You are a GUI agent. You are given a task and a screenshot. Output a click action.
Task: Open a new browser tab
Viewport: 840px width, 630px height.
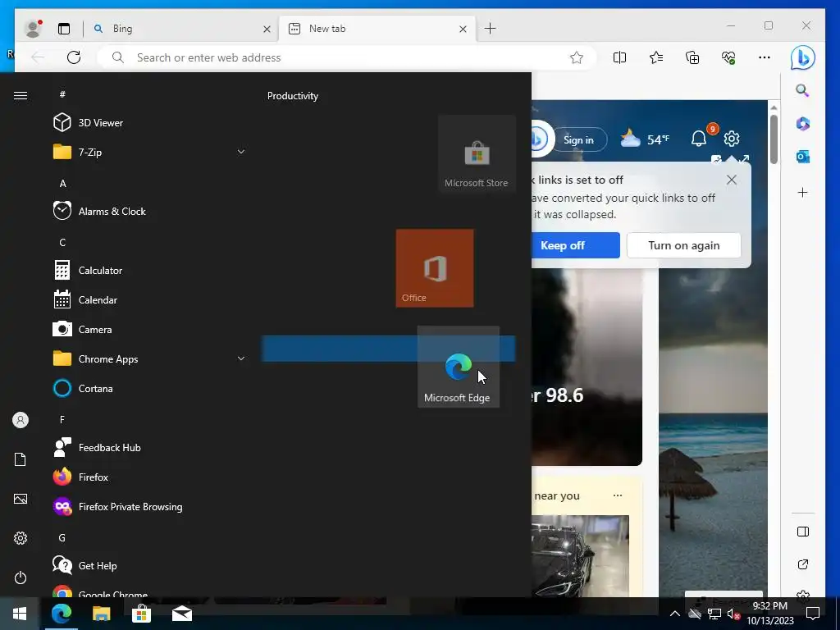pos(491,29)
